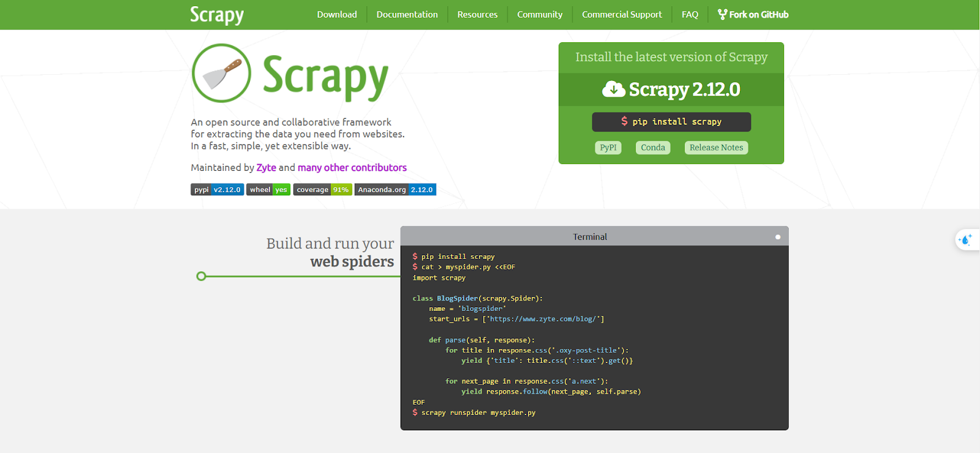Click the Fork on GitHub link

pyautogui.click(x=753, y=15)
